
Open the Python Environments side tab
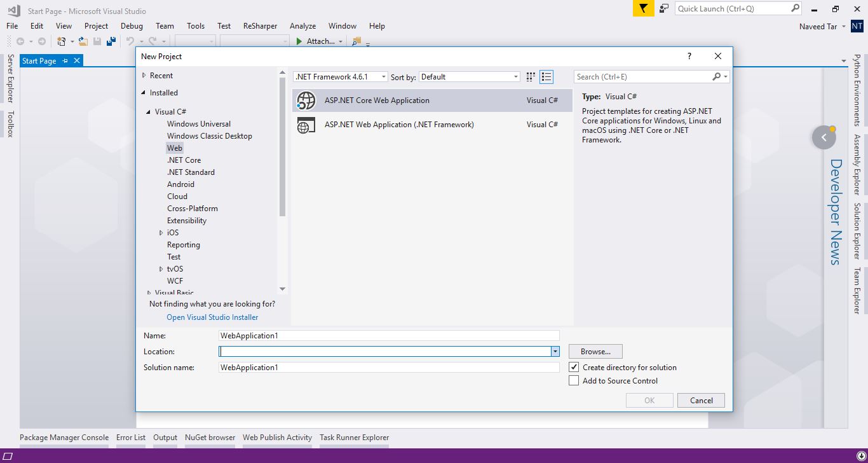tap(857, 90)
